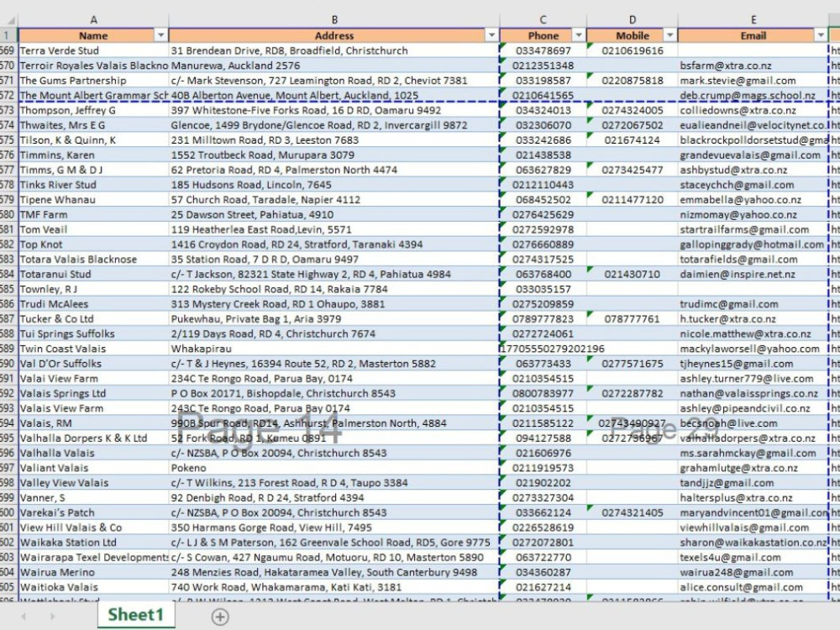The width and height of the screenshot is (840, 630).
Task: Select The Gums Partnership name cell
Action: (x=93, y=81)
